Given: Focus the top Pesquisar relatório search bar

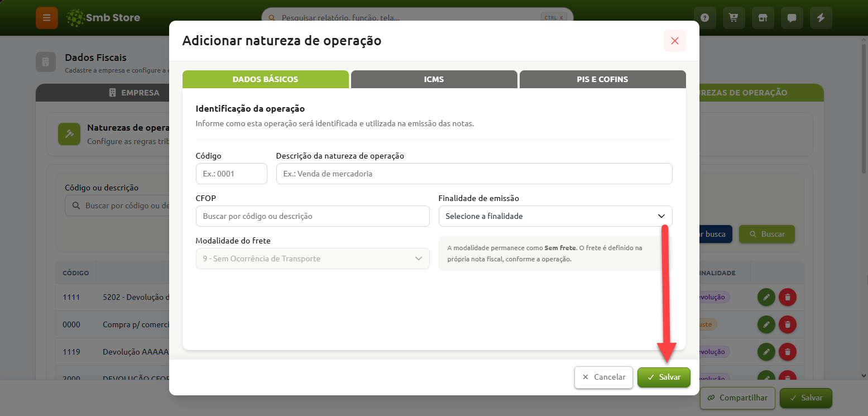Looking at the screenshot, I should pos(417,17).
